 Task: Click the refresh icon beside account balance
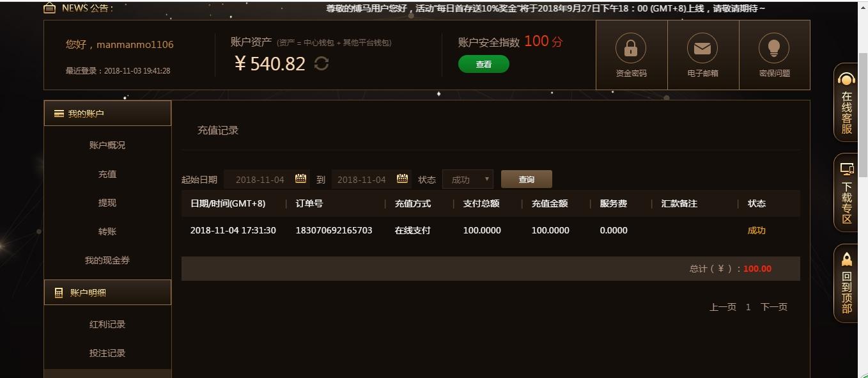[322, 63]
